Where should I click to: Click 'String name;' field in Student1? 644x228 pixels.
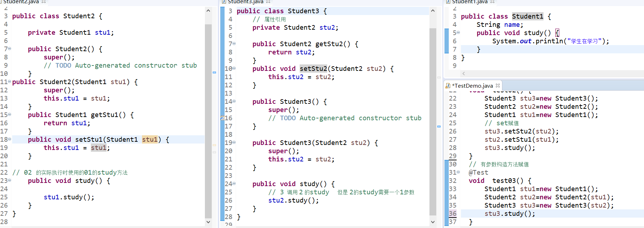[500, 25]
